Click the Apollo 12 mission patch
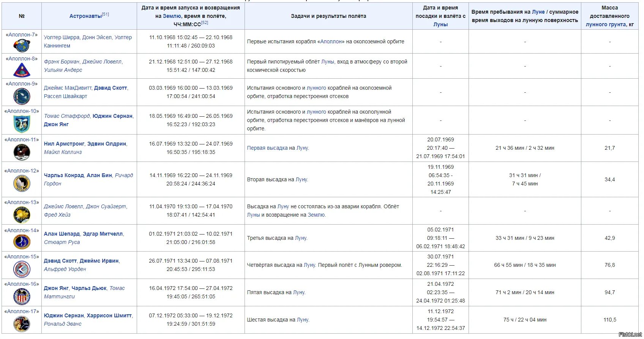Image resolution: width=644 pixels, height=339 pixels. 22,184
